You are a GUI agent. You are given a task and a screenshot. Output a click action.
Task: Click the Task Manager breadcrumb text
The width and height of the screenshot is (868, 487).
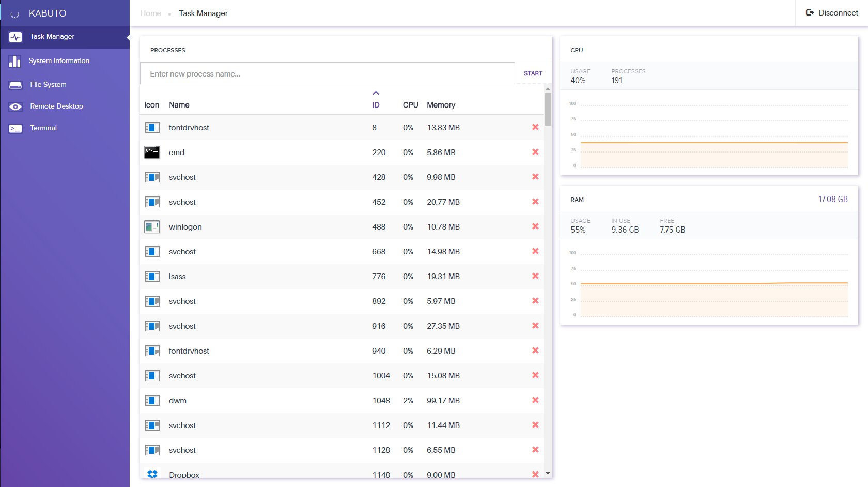tap(203, 13)
